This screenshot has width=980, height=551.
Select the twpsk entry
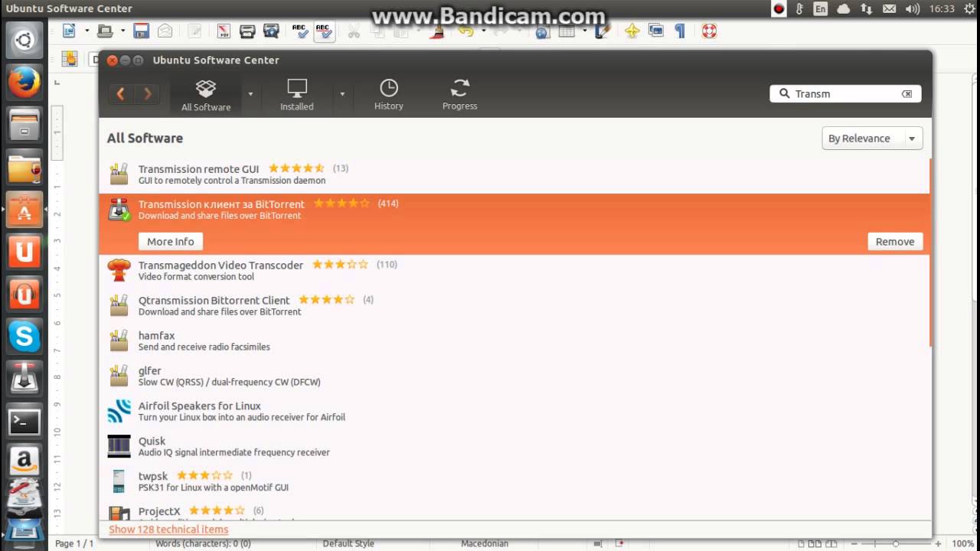pyautogui.click(x=514, y=482)
